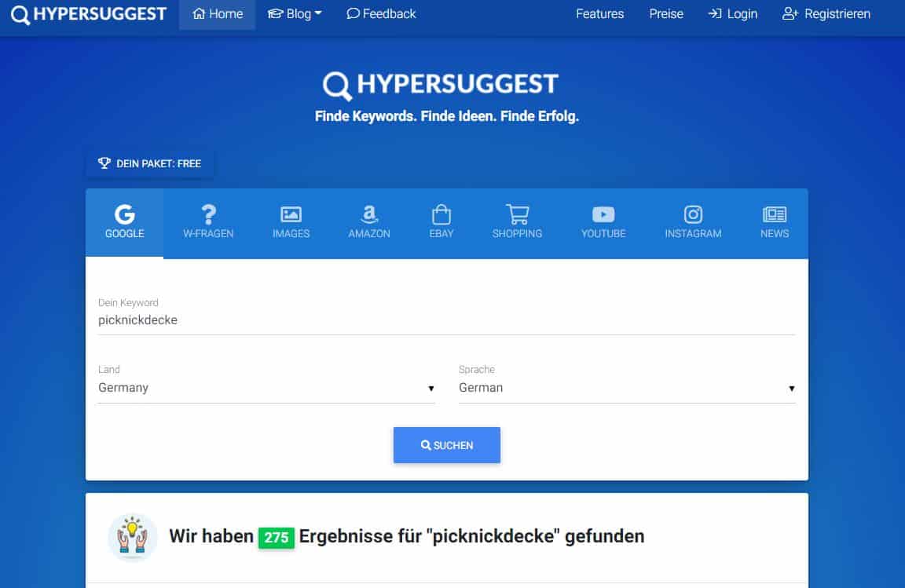
Task: Expand the Blog menu in navbar
Action: coord(295,14)
